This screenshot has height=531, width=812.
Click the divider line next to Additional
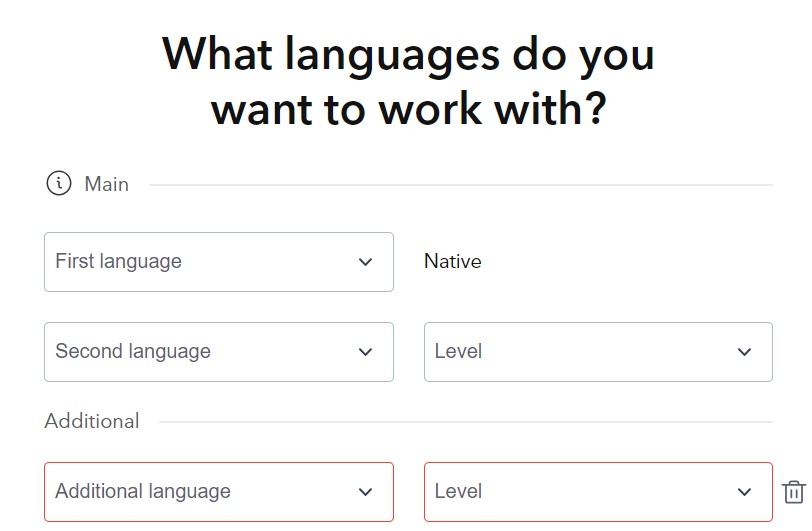pos(466,422)
